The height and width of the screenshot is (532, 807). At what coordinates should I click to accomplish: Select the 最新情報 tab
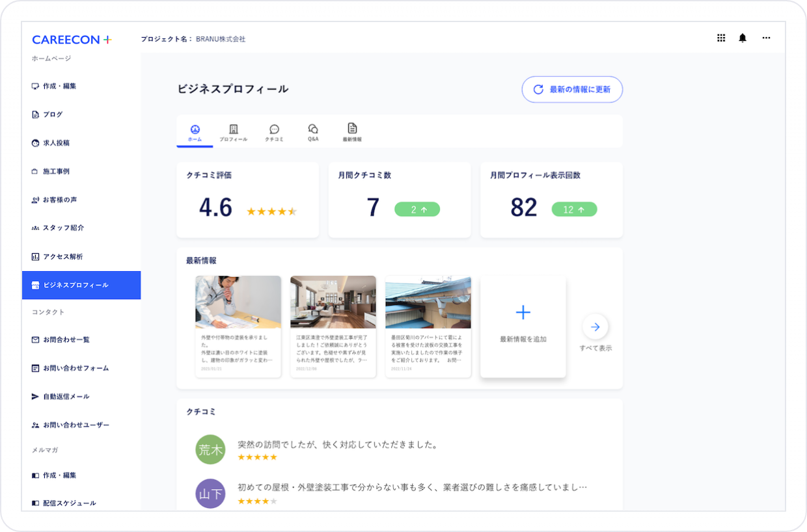352,133
